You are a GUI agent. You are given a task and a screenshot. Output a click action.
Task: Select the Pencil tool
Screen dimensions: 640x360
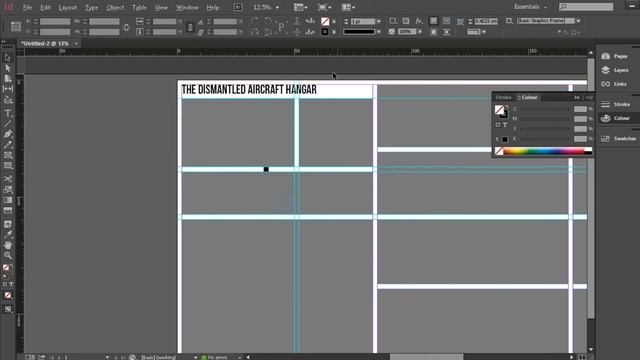coord(7,144)
